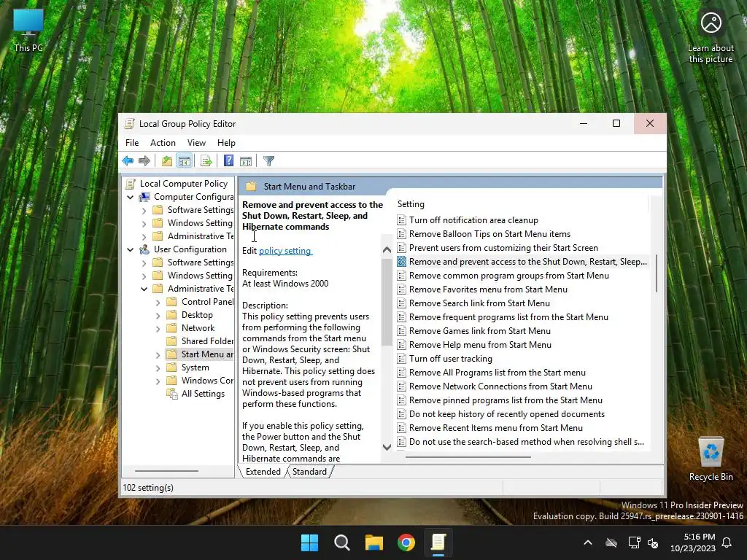Select the Shared Folders tree item
The height and width of the screenshot is (560, 747).
pos(200,341)
